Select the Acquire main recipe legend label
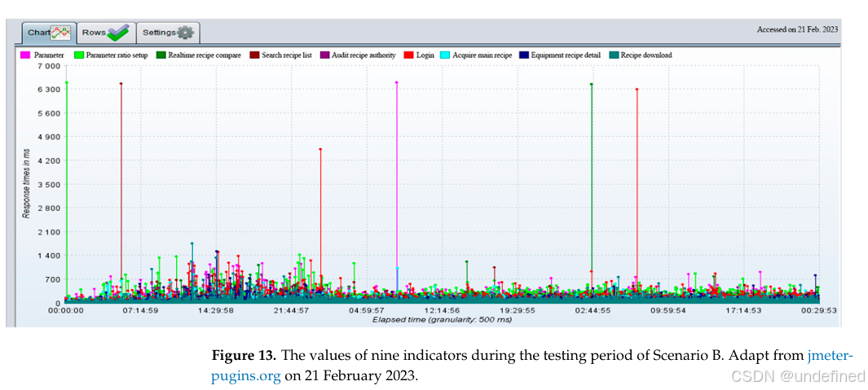The height and width of the screenshot is (390, 868). tap(482, 55)
